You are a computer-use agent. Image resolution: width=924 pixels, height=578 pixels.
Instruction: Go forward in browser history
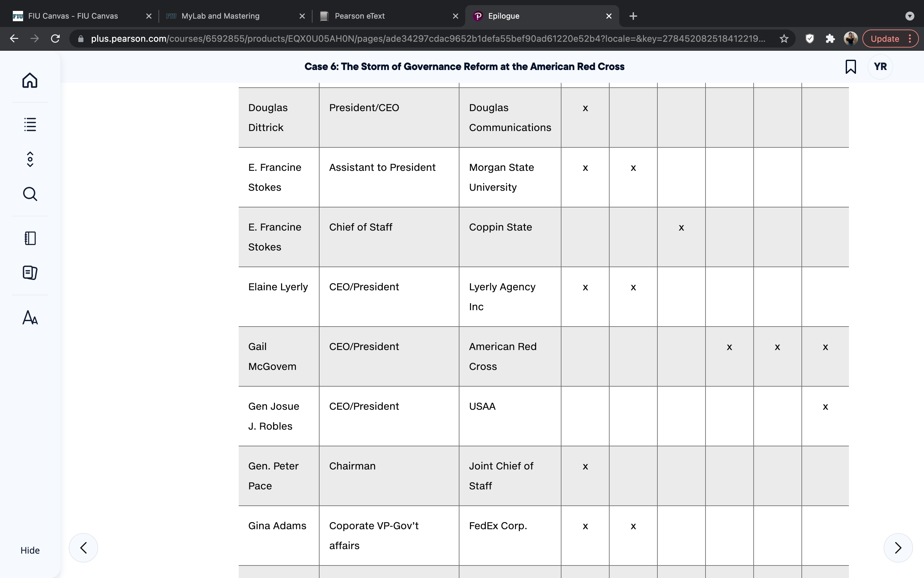point(35,39)
